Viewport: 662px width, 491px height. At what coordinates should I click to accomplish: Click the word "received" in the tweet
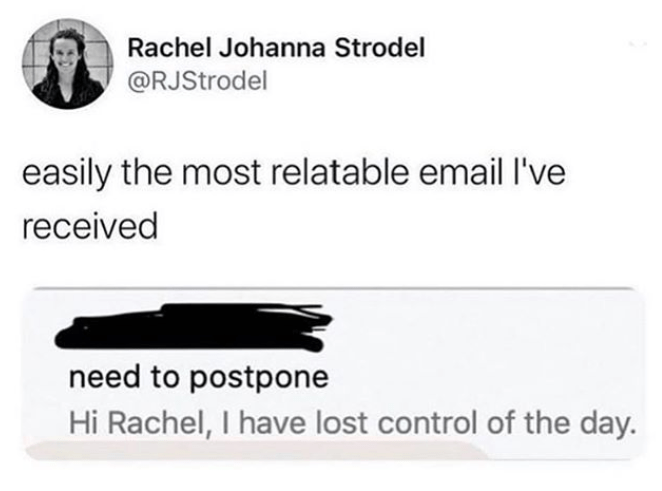pos(89,225)
